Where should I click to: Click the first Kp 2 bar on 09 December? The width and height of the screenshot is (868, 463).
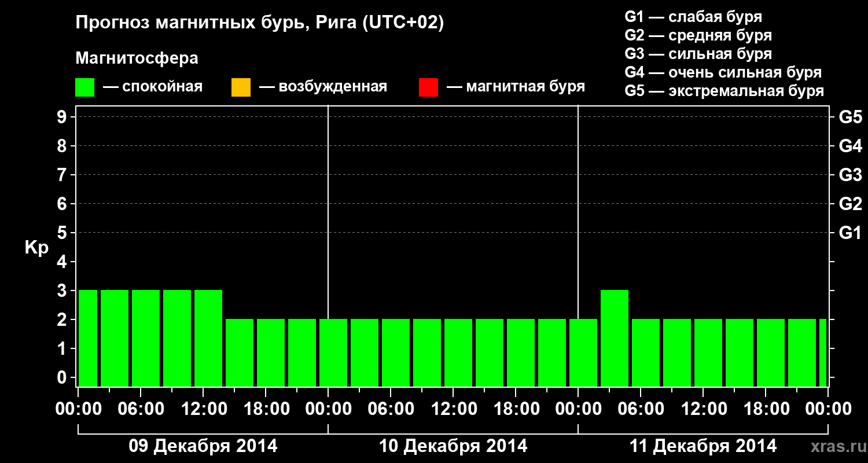(240, 352)
